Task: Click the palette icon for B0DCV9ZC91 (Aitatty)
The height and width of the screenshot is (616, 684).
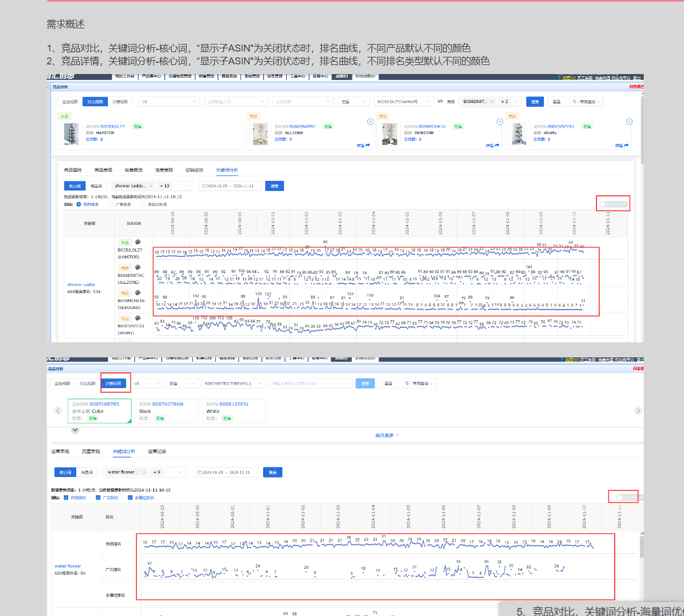Action: (137, 318)
